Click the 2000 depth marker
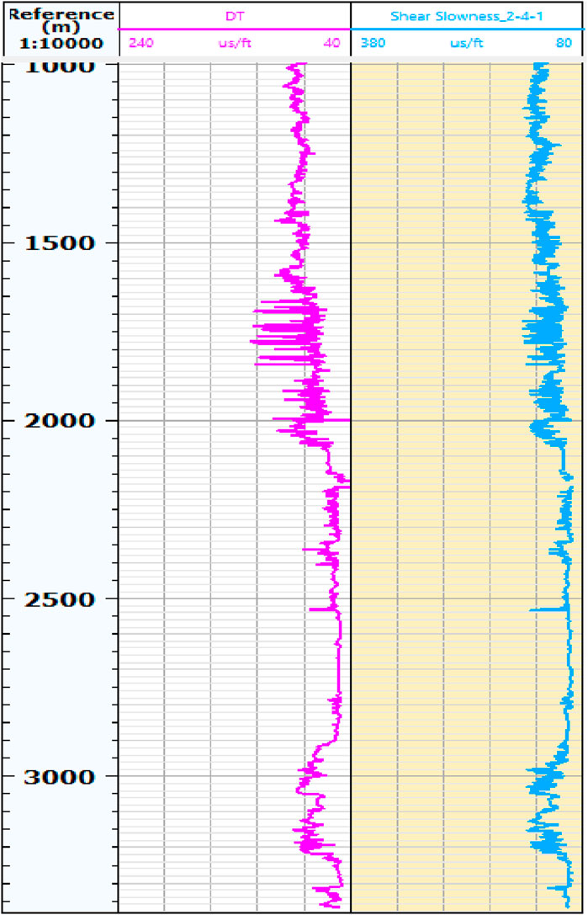This screenshot has height=915, width=588. tap(59, 421)
